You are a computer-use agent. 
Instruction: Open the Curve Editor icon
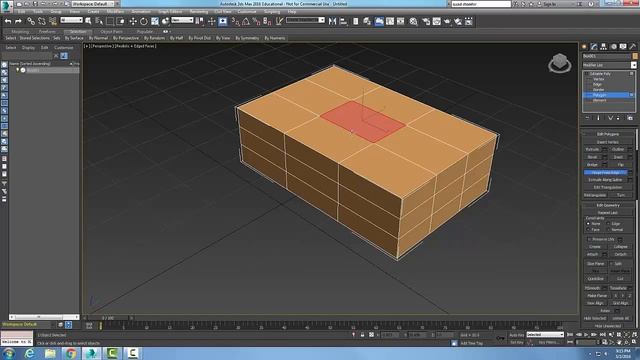tap(390, 21)
